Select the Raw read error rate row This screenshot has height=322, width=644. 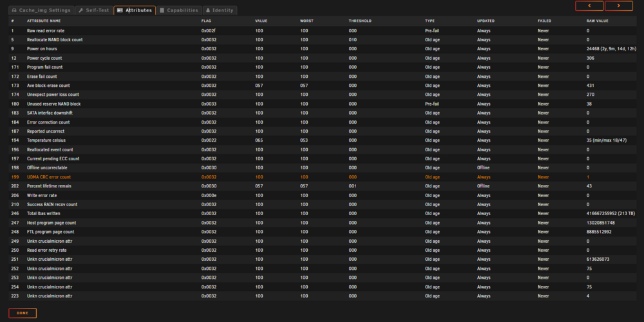pyautogui.click(x=323, y=31)
